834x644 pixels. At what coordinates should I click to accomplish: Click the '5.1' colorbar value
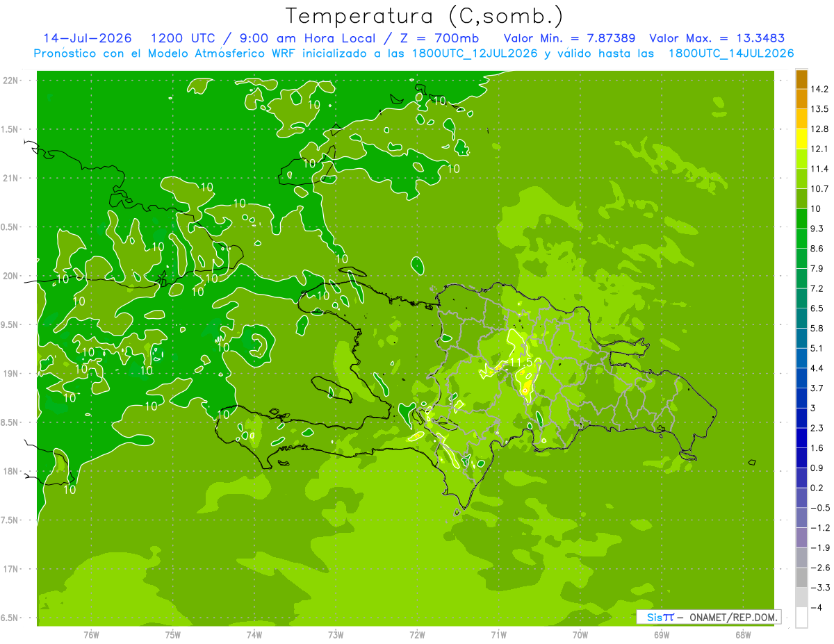[817, 348]
